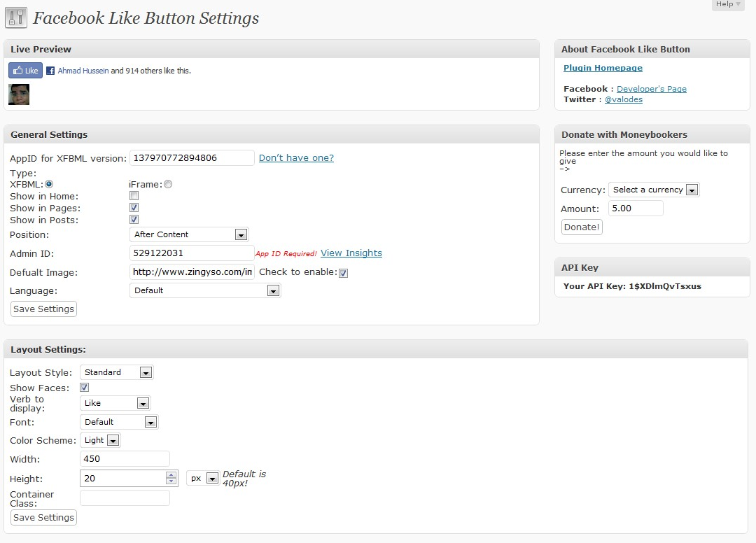The width and height of the screenshot is (756, 543).
Task: Click the Donate! button
Action: (582, 227)
